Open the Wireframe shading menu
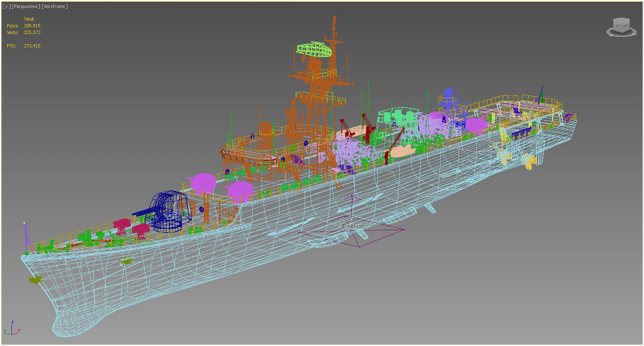644x346 pixels. 54,7
